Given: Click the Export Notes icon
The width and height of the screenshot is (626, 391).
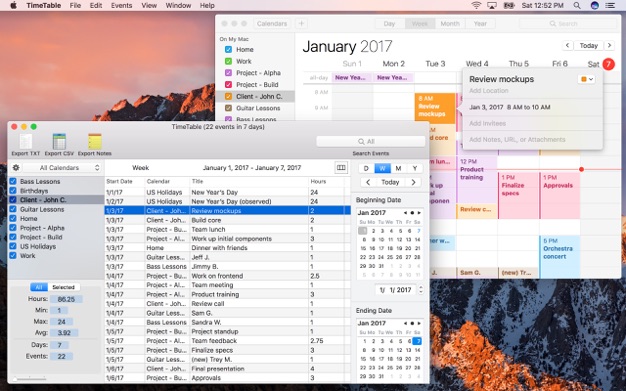Looking at the screenshot, I should click(95, 142).
